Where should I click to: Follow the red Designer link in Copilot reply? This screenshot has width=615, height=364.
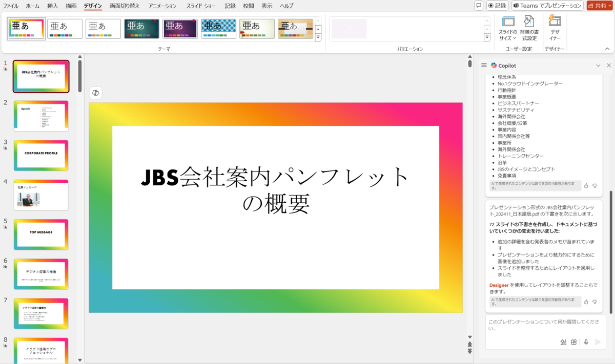[499, 285]
